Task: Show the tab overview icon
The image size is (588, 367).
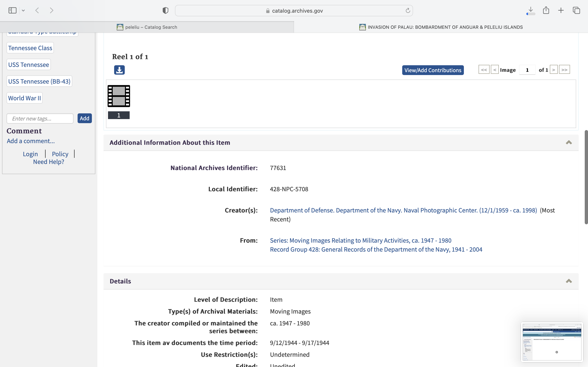Action: pos(576,10)
